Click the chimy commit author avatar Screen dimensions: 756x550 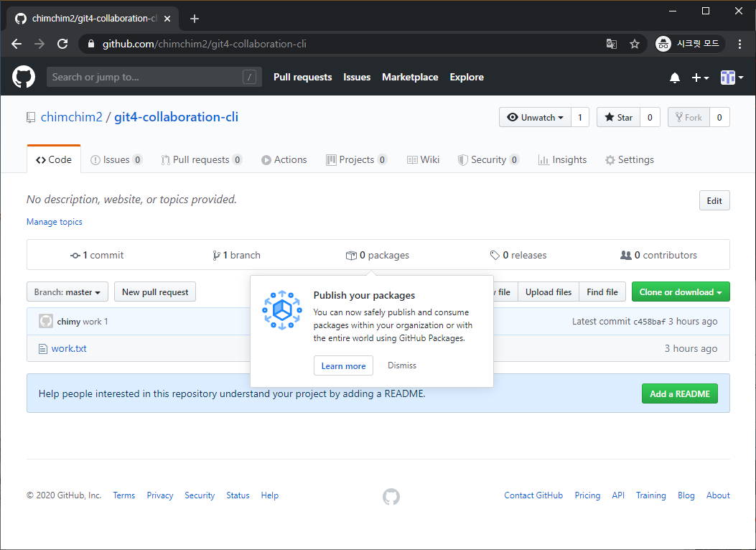pyautogui.click(x=46, y=321)
